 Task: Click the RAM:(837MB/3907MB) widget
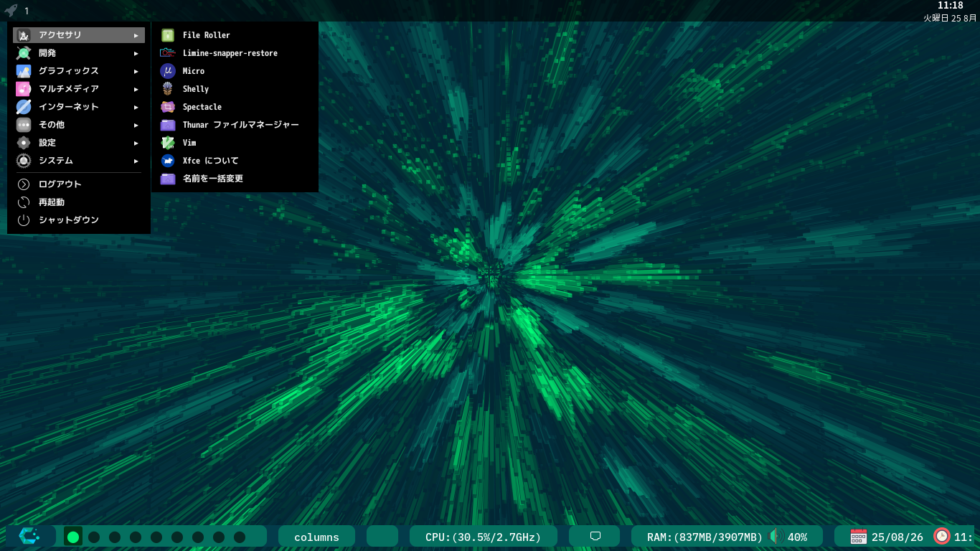coord(705,537)
